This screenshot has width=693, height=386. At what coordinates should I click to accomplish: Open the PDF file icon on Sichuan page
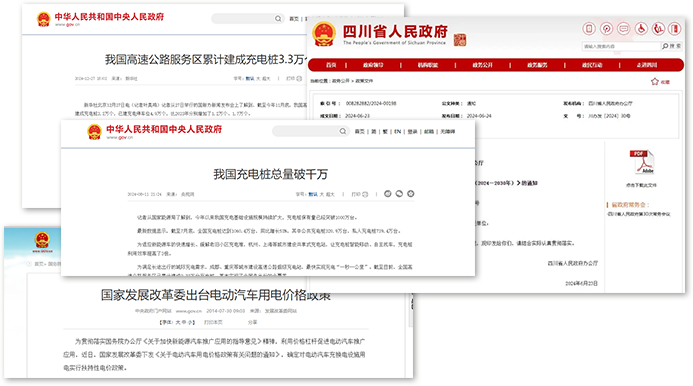pos(642,162)
